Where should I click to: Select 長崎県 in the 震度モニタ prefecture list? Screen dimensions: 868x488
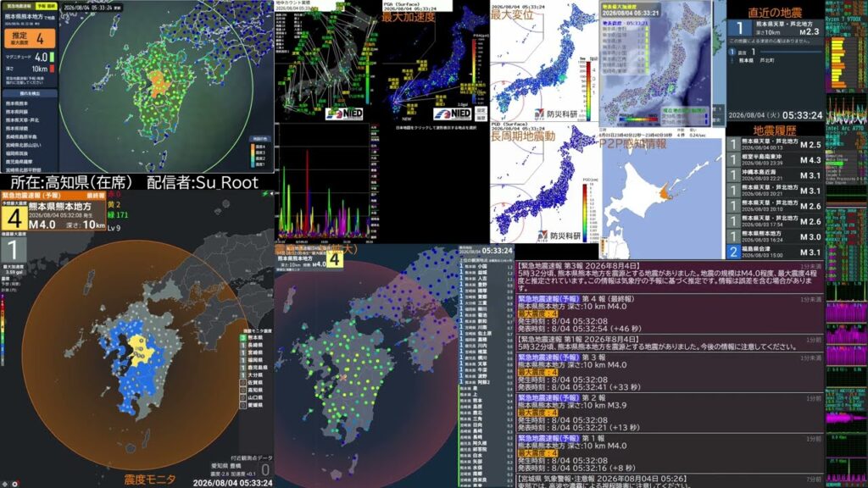[x=256, y=346]
